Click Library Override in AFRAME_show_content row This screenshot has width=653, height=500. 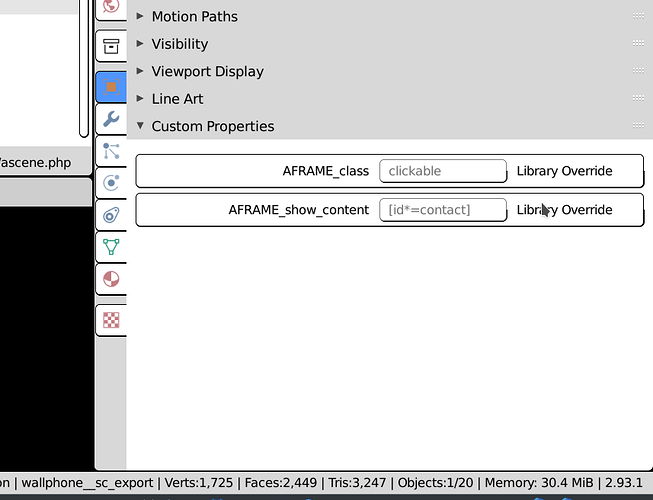564,210
